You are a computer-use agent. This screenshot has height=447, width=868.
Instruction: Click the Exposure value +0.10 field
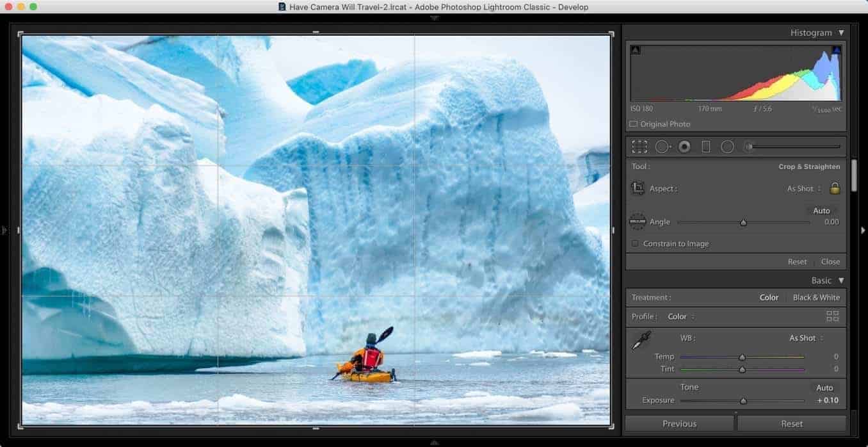(x=827, y=401)
